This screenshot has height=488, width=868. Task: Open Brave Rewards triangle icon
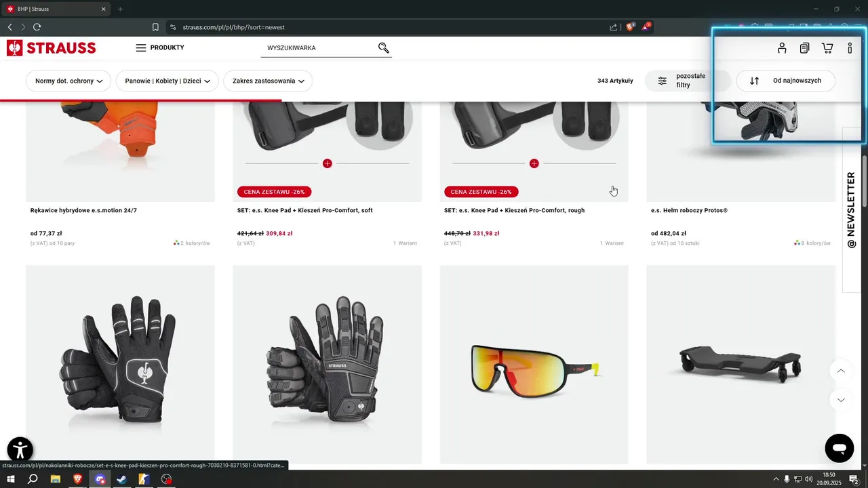647,27
